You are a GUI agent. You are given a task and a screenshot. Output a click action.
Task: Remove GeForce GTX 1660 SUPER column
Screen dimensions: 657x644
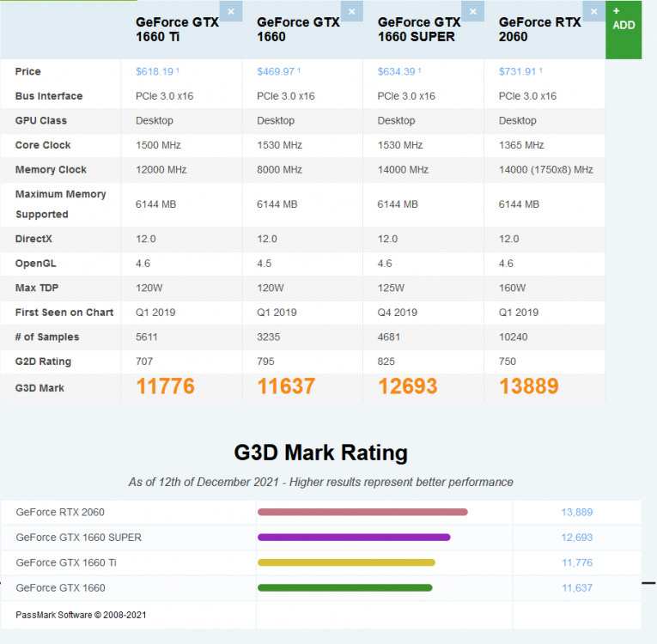[472, 11]
